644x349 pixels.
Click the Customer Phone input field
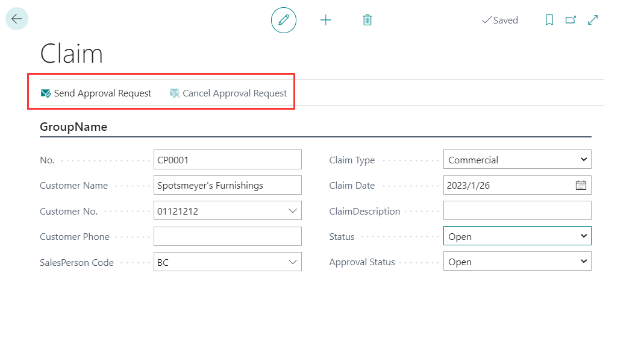click(x=227, y=236)
